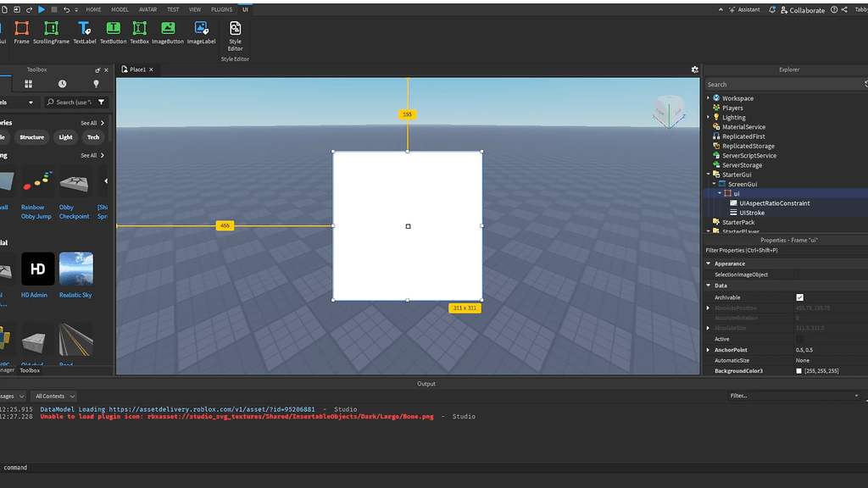Open the All Contexts output dropdown
This screenshot has height=488, width=868.
click(x=53, y=396)
